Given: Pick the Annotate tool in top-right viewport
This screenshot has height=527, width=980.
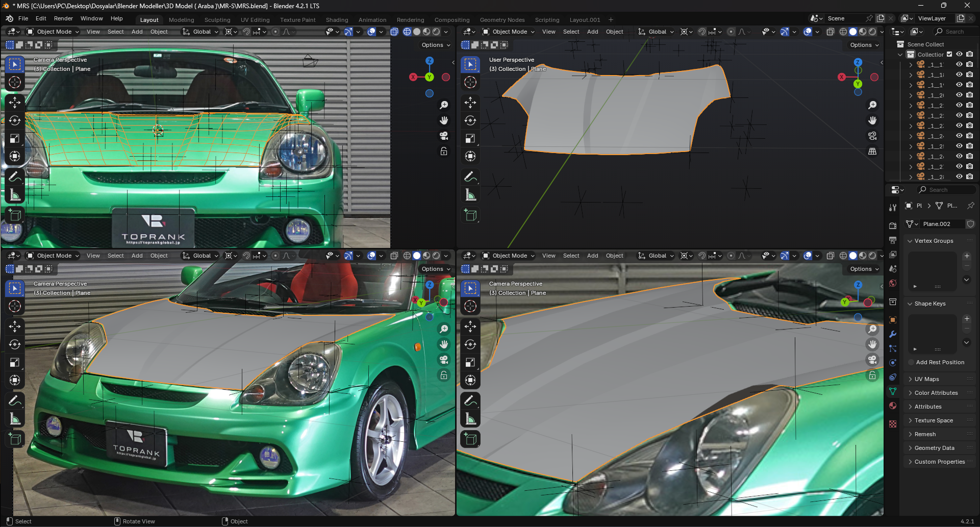Looking at the screenshot, I should point(470,177).
